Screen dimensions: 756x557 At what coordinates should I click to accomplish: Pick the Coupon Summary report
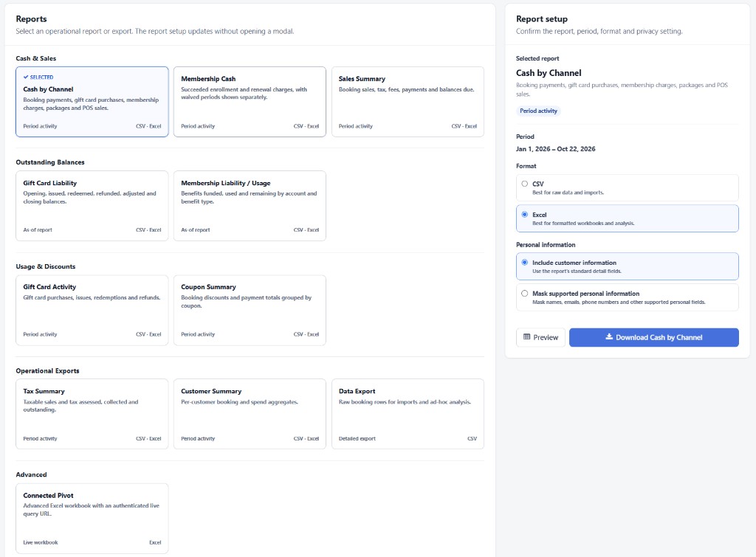click(x=250, y=311)
